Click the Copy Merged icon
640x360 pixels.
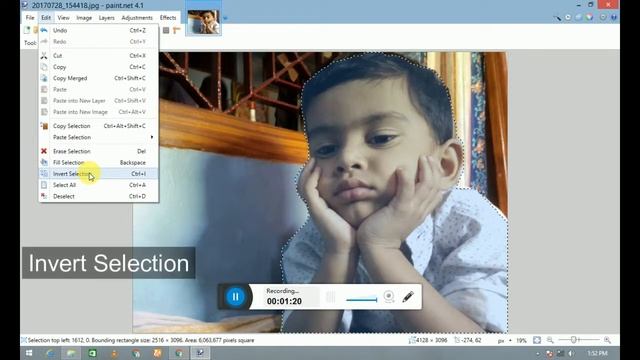coord(44,78)
